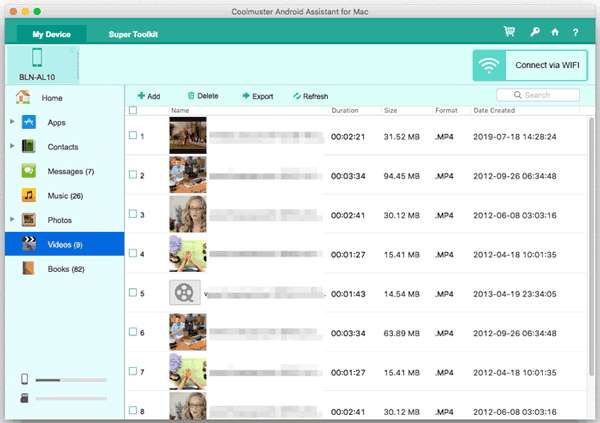Switch to the Super Toolkit tab
The image size is (600, 423).
(133, 34)
